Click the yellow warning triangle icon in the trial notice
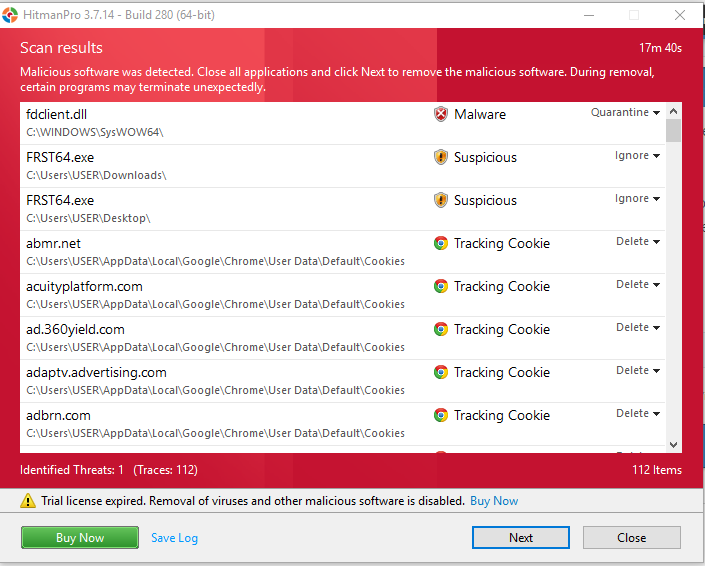This screenshot has height=566, width=705. 28,500
